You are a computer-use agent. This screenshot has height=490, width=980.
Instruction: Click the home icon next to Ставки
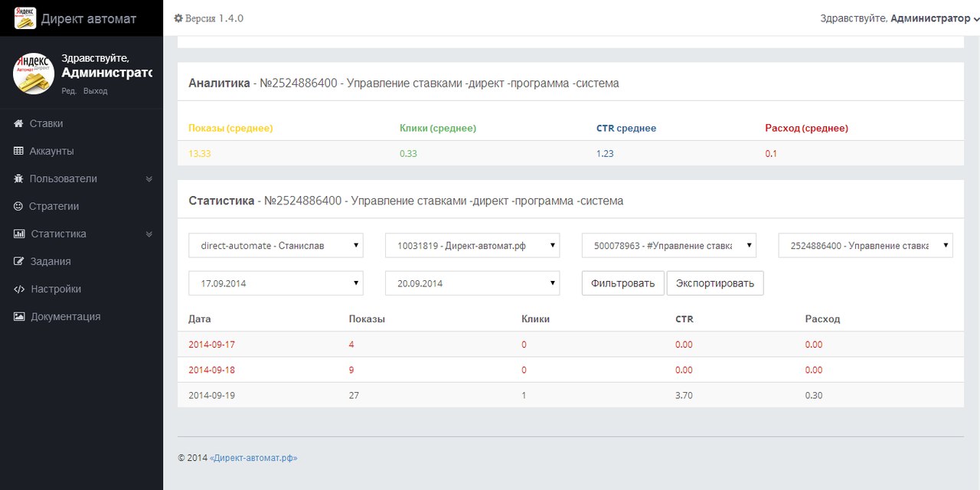18,123
